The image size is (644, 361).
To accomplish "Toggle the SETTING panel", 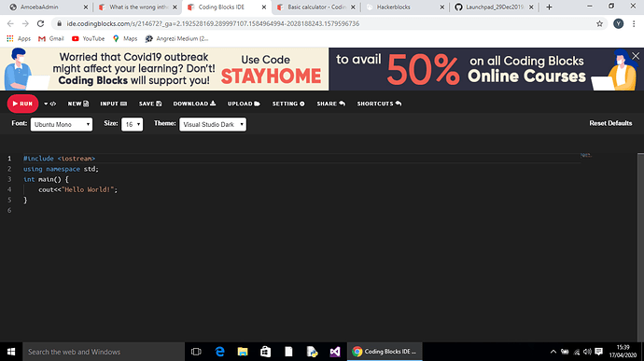I will (x=288, y=104).
